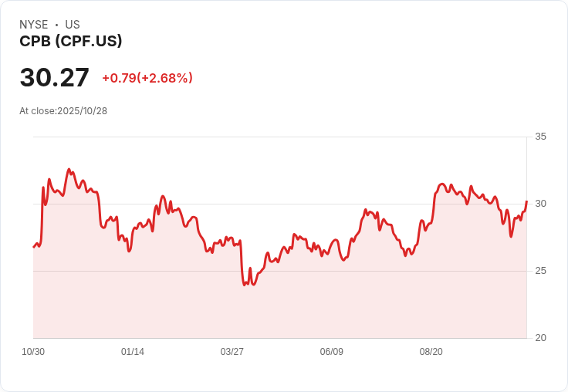Viewport: 568px width, 392px height.
Task: Select the 35 y-axis label
Action: (540, 137)
